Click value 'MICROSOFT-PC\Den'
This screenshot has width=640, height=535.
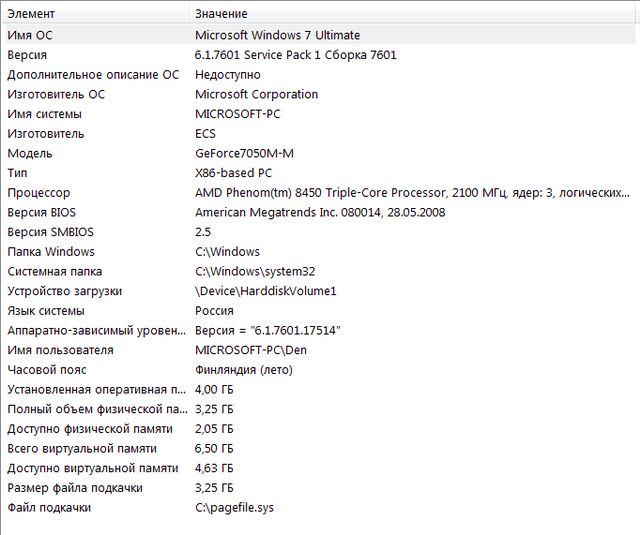251,350
